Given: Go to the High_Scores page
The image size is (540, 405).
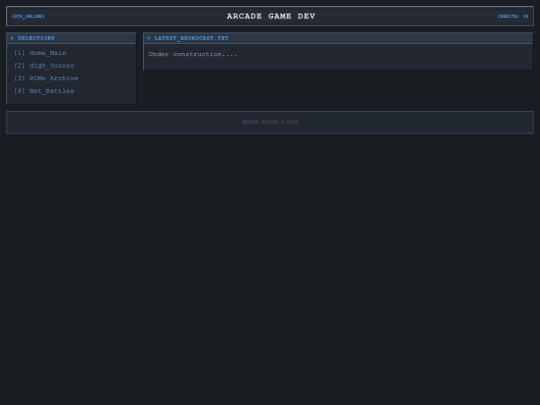Looking at the screenshot, I should [44, 66].
